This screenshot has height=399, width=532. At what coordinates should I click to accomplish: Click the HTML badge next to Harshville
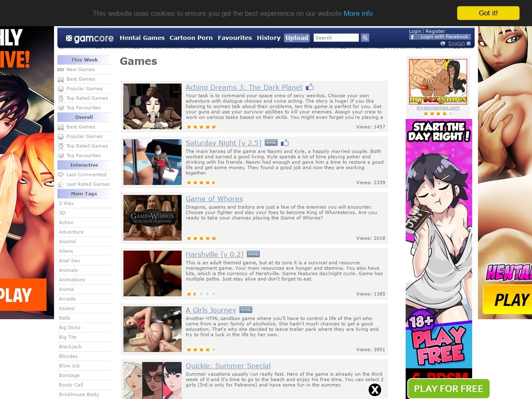click(x=253, y=254)
